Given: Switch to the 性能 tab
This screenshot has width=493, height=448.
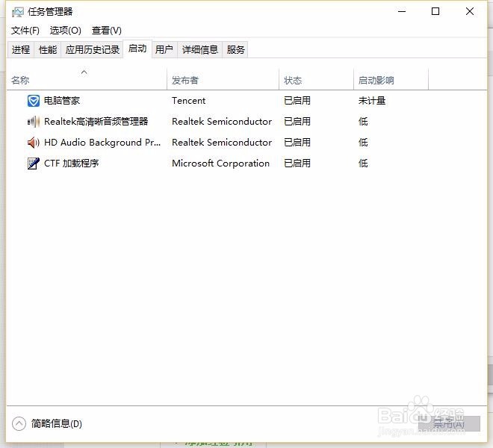Looking at the screenshot, I should pyautogui.click(x=48, y=50).
